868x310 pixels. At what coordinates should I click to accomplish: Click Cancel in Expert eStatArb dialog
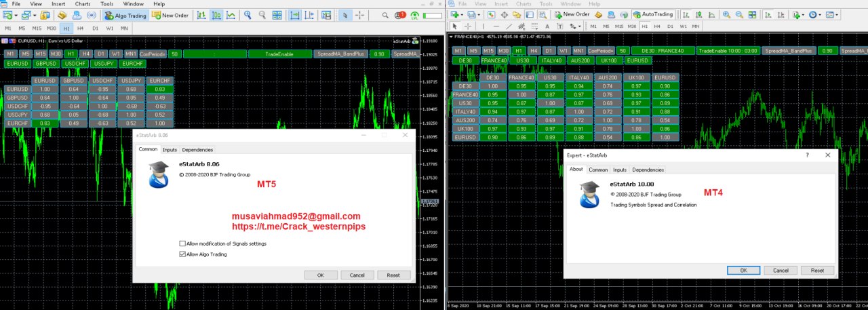[x=781, y=270]
